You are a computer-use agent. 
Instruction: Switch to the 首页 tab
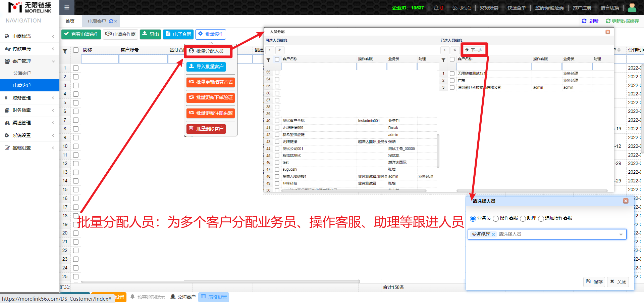[x=70, y=21]
